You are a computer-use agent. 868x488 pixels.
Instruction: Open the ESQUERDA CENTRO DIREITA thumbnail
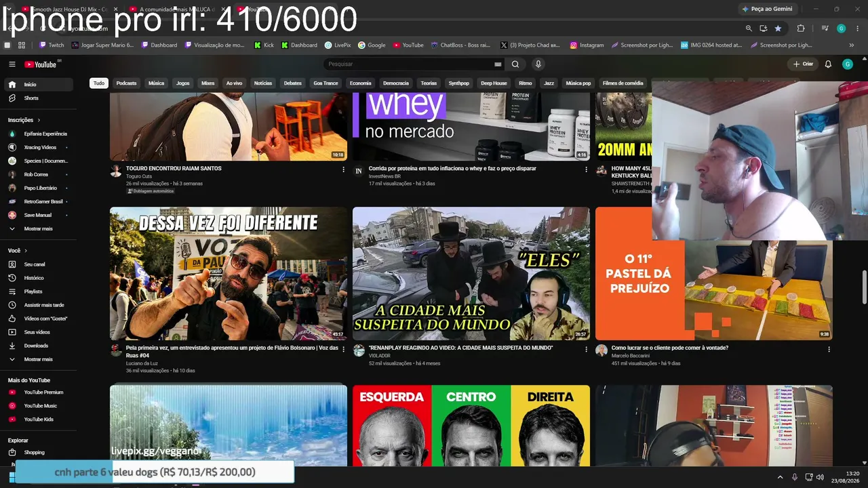[x=471, y=426]
